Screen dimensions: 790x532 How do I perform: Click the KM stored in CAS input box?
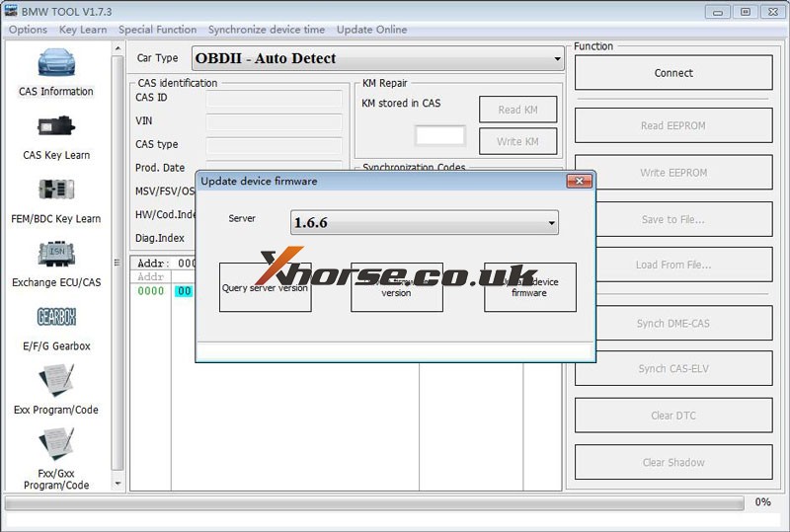439,135
